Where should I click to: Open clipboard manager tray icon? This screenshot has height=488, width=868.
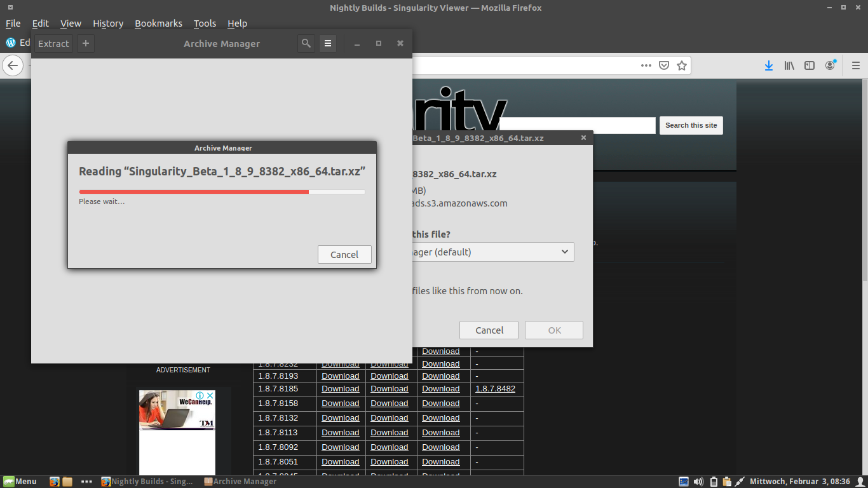727,482
